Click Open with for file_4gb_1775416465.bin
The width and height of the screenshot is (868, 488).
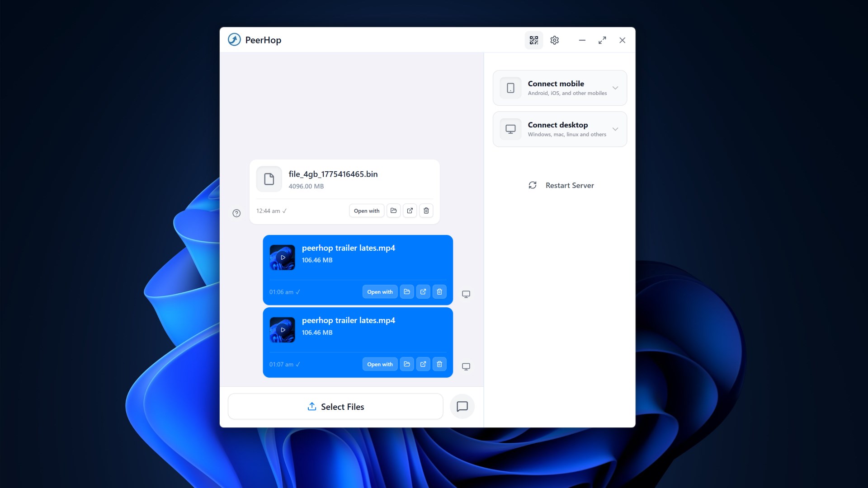(367, 211)
